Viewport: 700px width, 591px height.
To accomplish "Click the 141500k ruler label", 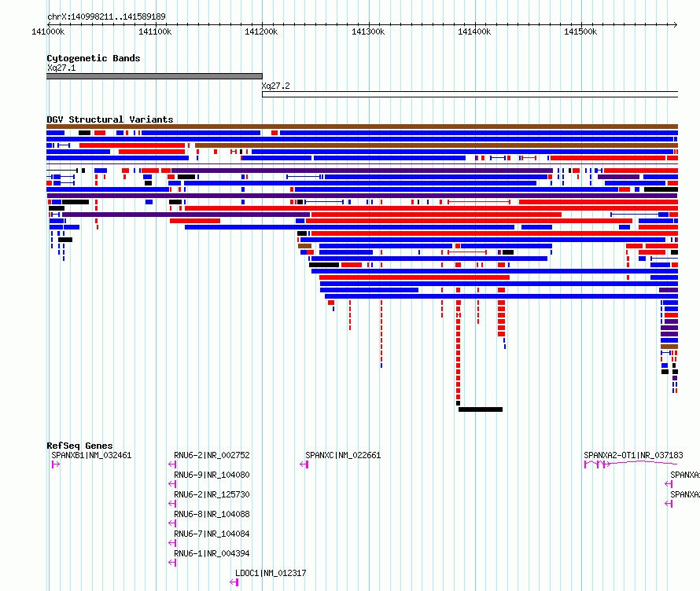I will (x=580, y=31).
